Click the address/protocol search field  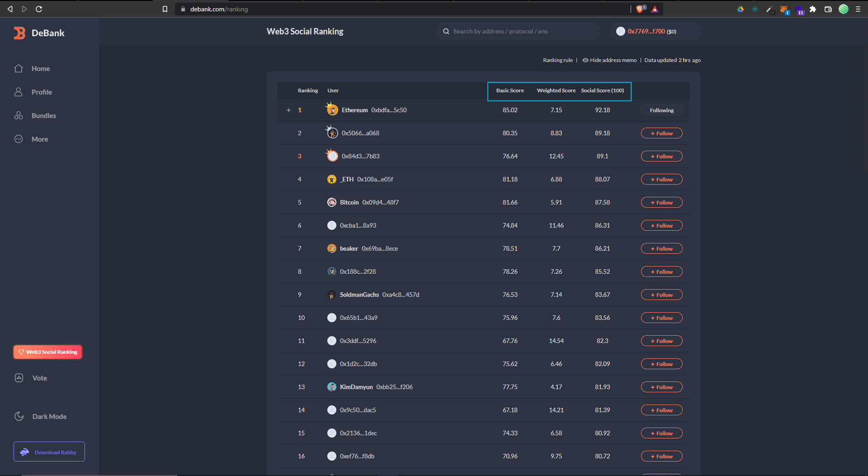pyautogui.click(x=520, y=32)
